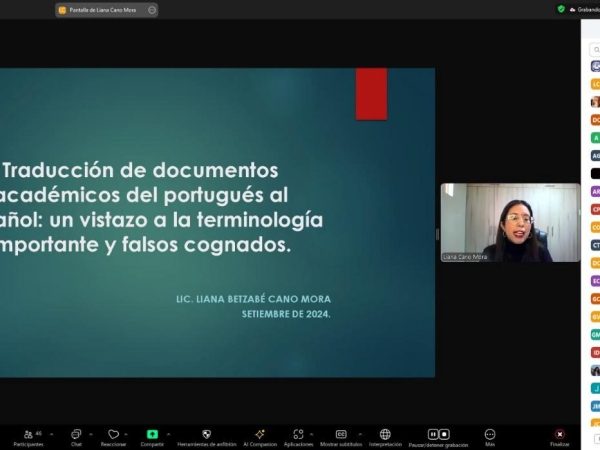Image resolution: width=600 pixels, height=450 pixels.
Task: Select the AG participant avatar
Action: [x=595, y=156]
